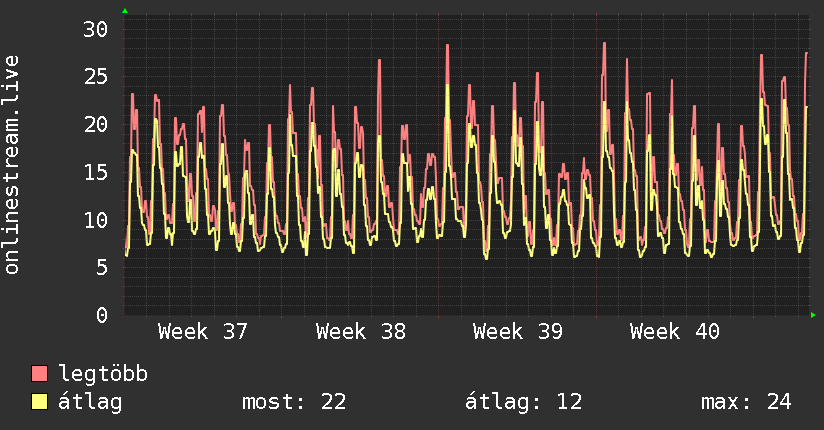Click the 'max: 24' value
824x430 pixels.
[x=746, y=402]
